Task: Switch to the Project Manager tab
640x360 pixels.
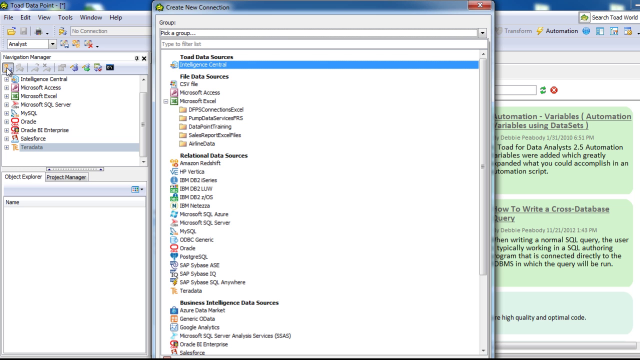Action: pos(66,177)
